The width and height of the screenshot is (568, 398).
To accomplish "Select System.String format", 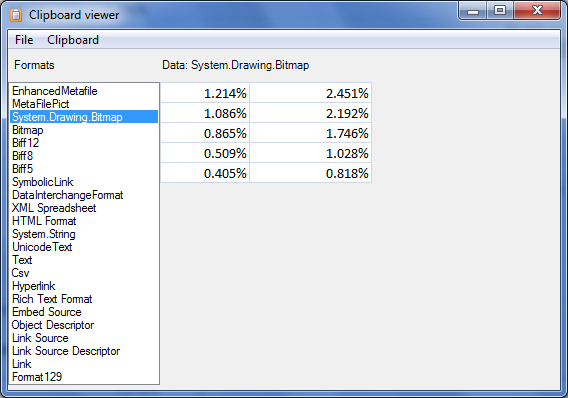I will (84, 234).
